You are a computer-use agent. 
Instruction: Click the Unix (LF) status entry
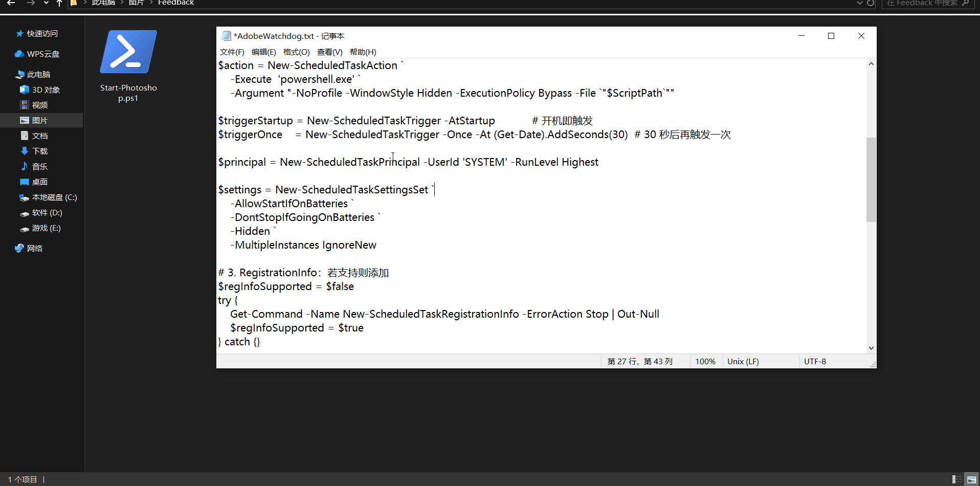pos(743,362)
